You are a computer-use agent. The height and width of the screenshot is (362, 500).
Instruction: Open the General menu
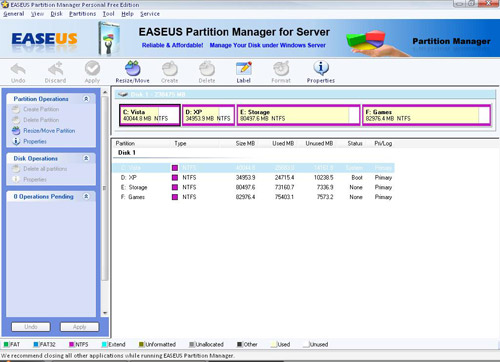(x=14, y=14)
